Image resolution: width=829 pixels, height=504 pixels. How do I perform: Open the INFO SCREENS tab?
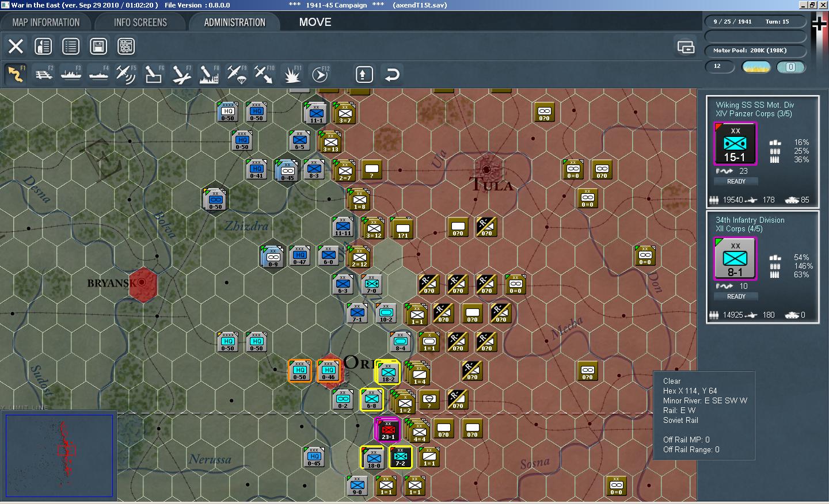point(140,22)
